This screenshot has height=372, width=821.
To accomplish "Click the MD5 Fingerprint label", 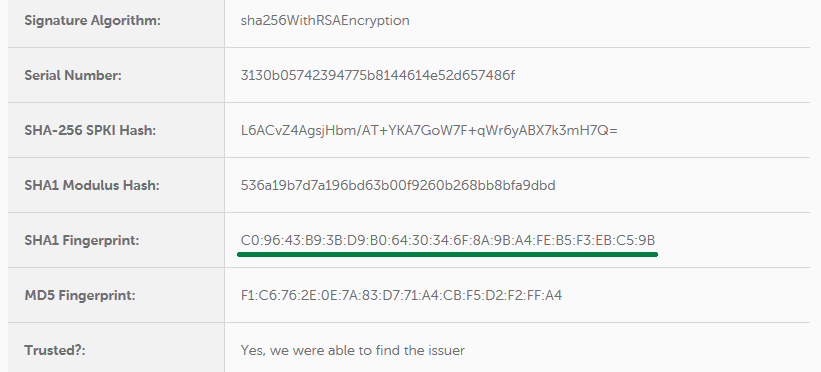I will click(80, 296).
